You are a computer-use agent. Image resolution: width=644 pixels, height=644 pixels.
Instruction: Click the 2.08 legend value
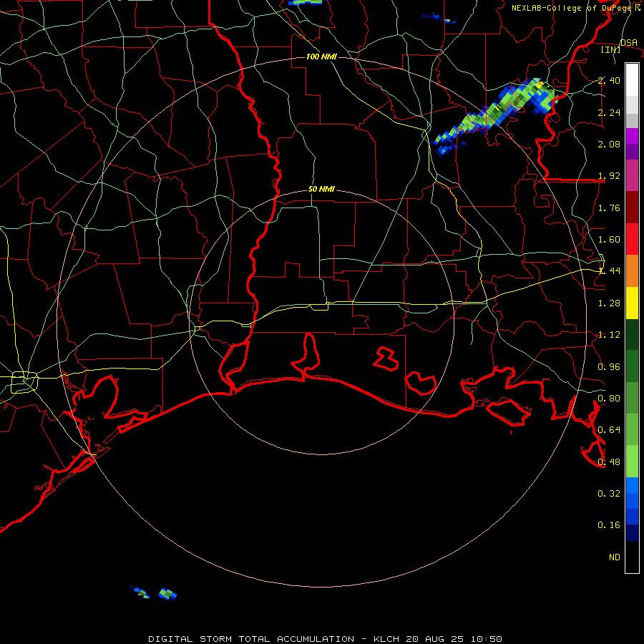(609, 144)
